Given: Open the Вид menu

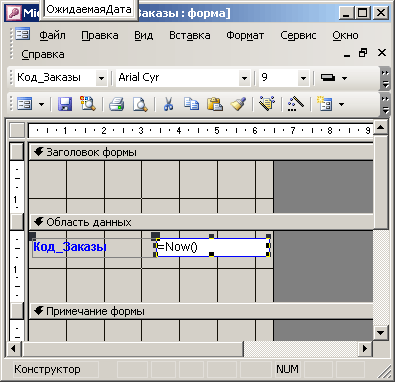Looking at the screenshot, I should pos(143,35).
